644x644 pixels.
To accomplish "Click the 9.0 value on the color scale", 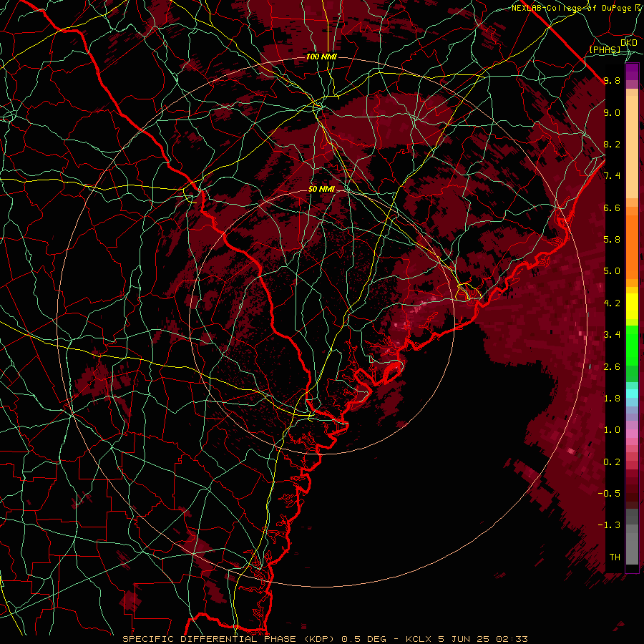I will 612,112.
